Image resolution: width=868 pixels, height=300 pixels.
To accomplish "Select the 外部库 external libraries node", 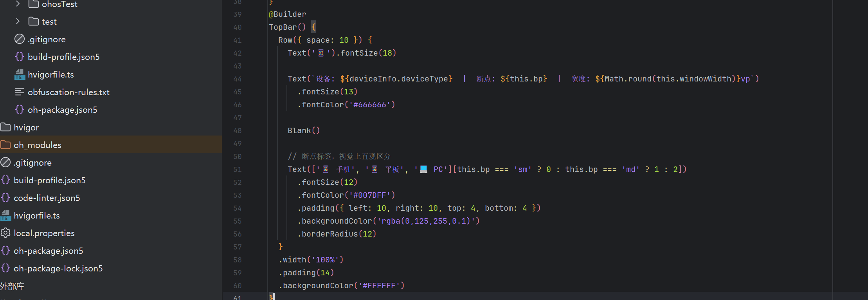I will 12,286.
